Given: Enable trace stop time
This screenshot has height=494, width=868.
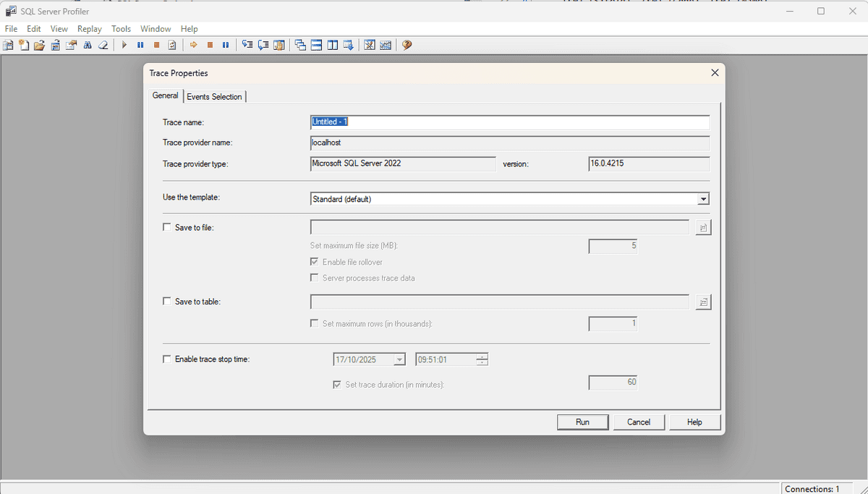Looking at the screenshot, I should pyautogui.click(x=166, y=359).
